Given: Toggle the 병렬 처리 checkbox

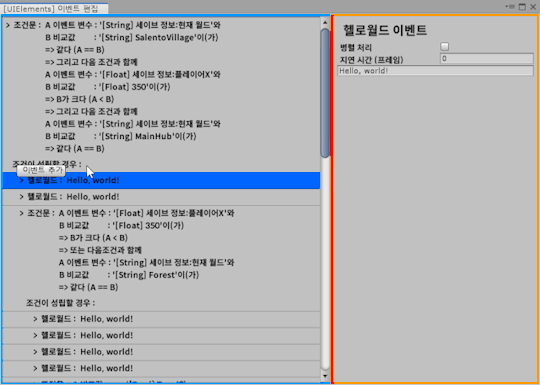Looking at the screenshot, I should pos(445,46).
